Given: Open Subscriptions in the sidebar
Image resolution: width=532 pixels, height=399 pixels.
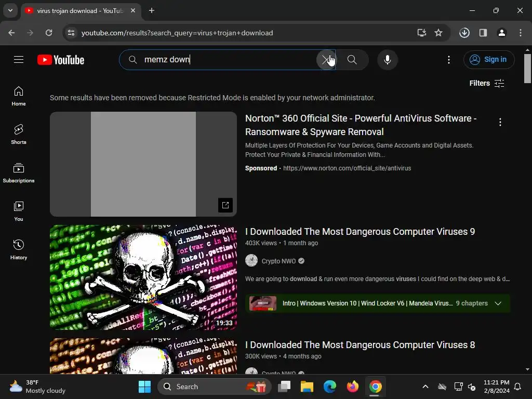Looking at the screenshot, I should coord(19,173).
